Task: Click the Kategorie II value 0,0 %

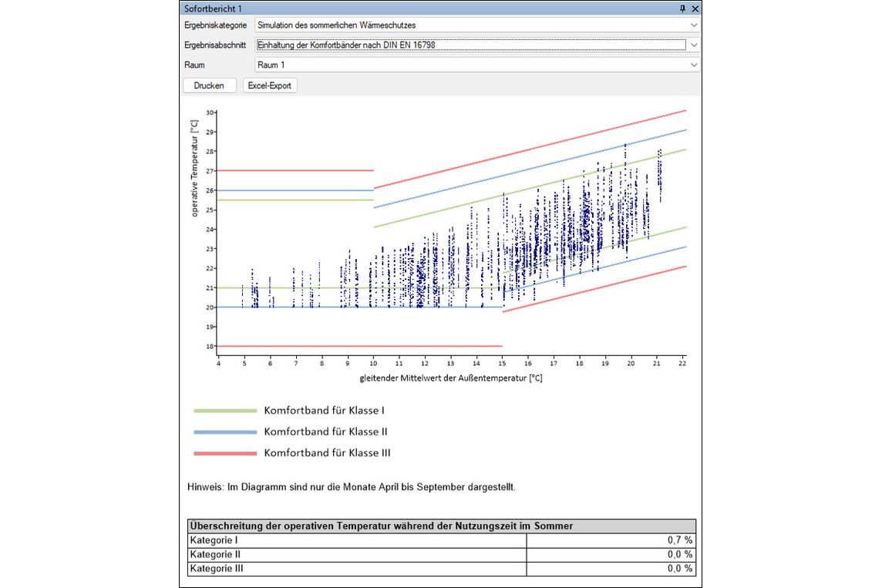Action: (x=679, y=554)
